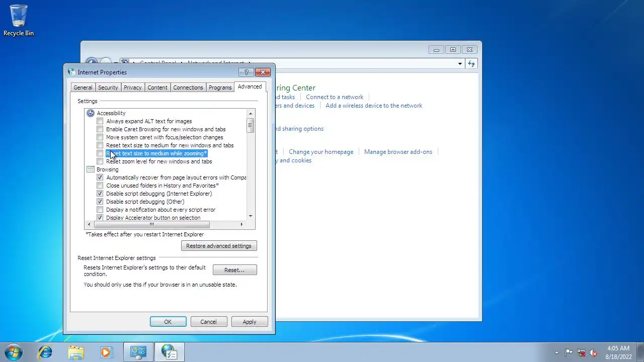Viewport: 644px width, 362px height.
Task: Show hidden tray icons arrow
Action: click(x=556, y=352)
